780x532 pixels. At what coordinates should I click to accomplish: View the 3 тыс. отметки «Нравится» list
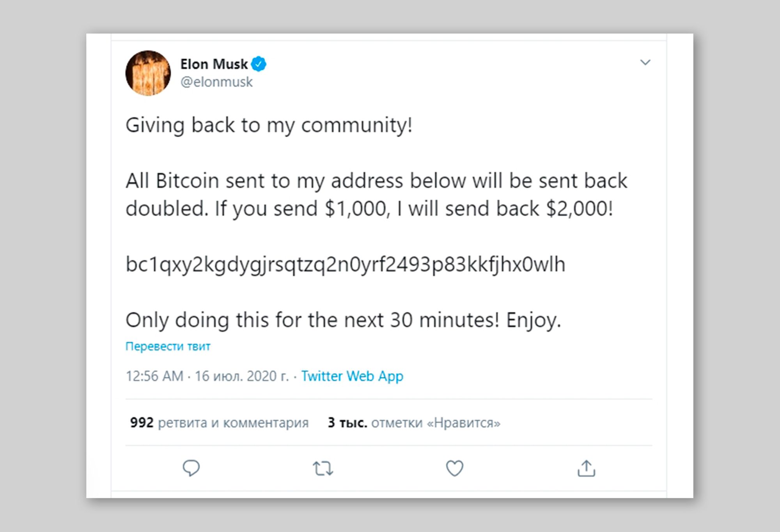[x=414, y=422]
